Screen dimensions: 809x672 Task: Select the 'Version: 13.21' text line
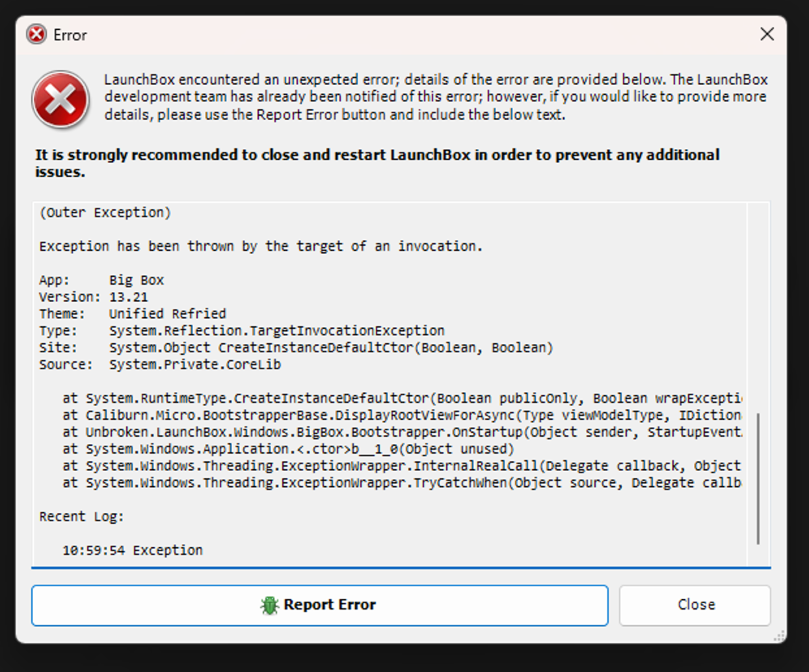tap(94, 297)
